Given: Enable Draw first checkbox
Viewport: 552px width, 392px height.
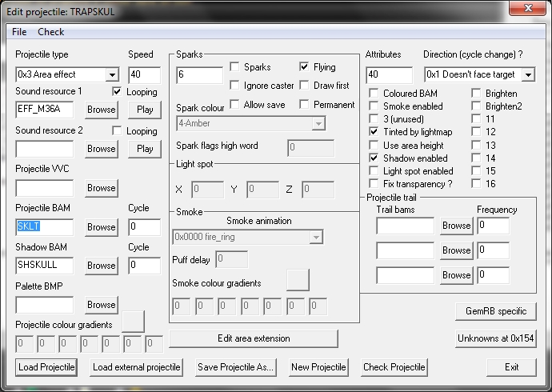Looking at the screenshot, I should [x=304, y=85].
